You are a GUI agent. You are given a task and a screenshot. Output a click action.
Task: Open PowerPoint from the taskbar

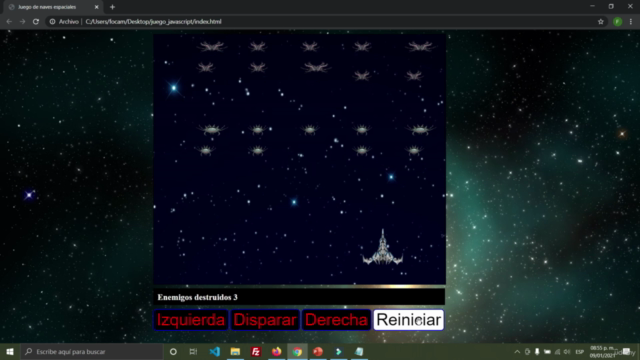(318, 351)
